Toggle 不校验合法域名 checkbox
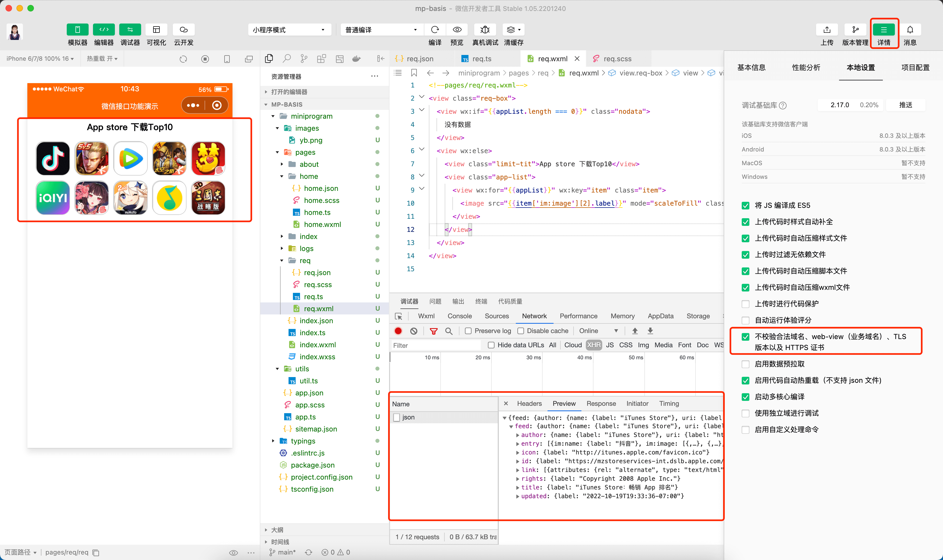 [x=745, y=337]
